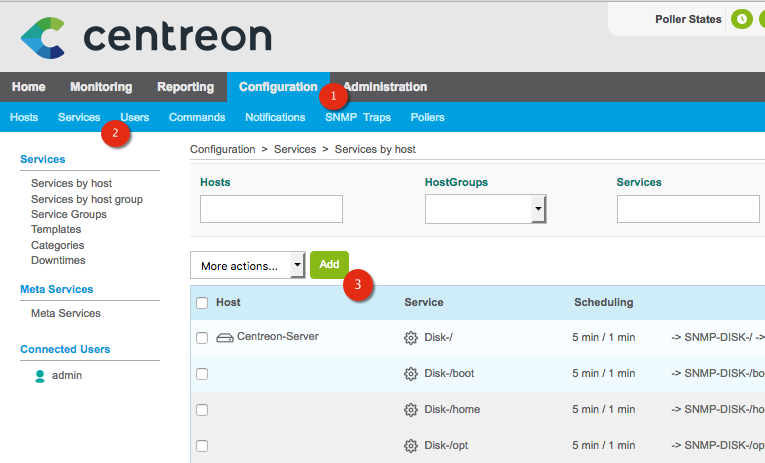Click the Hosts filter input field

(x=271, y=209)
